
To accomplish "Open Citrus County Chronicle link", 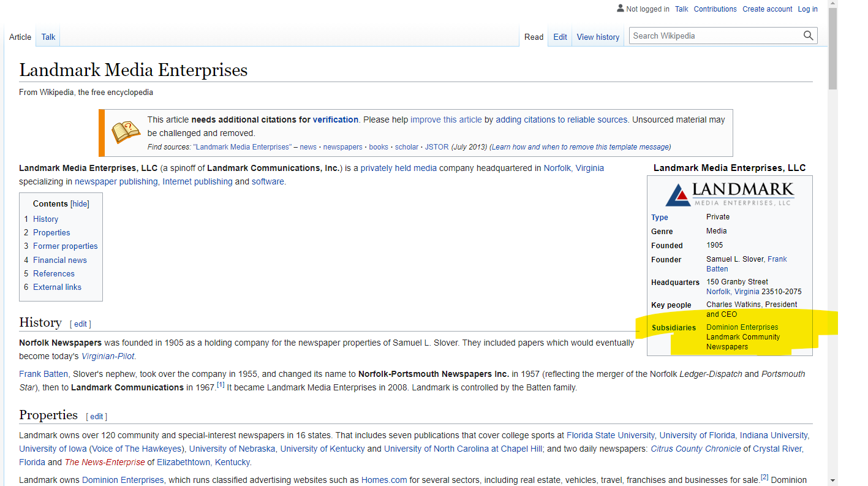I will pos(695,449).
